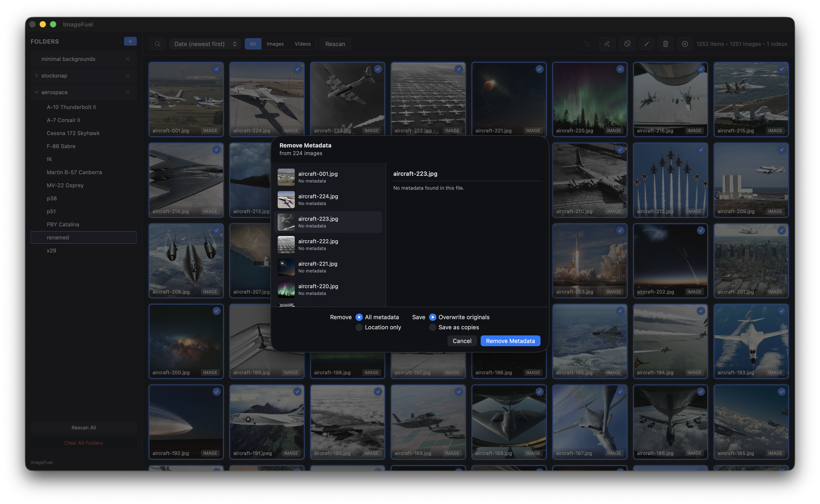Open the Cessna 172 Skyhawk subfolder

(x=83, y=133)
